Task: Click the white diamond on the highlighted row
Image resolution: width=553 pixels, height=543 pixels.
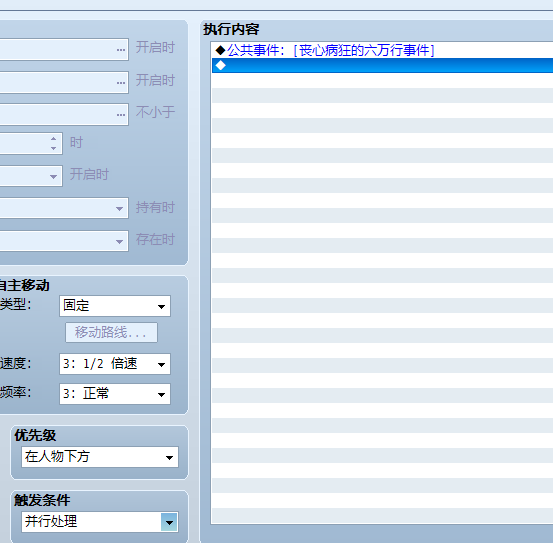Action: (x=220, y=65)
